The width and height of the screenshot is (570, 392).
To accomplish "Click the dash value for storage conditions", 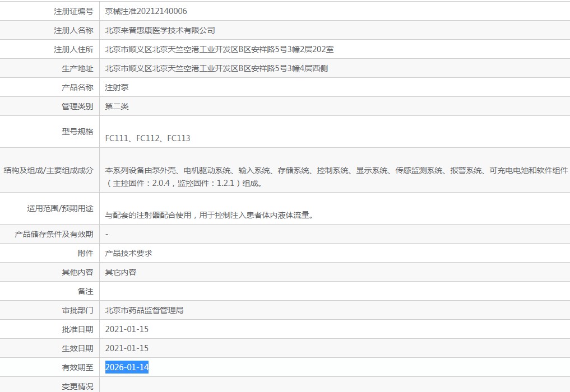I will 107,234.
